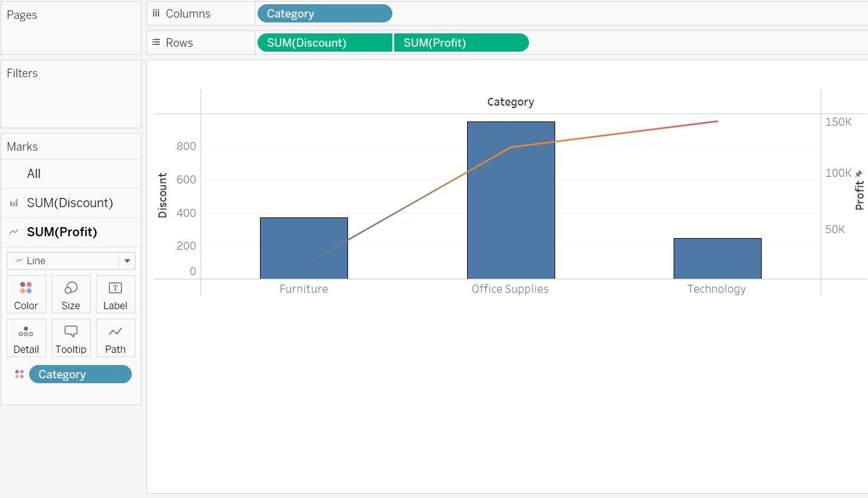Open the SUM(Discount) pill on Rows
This screenshot has width=868, height=498.
[324, 42]
